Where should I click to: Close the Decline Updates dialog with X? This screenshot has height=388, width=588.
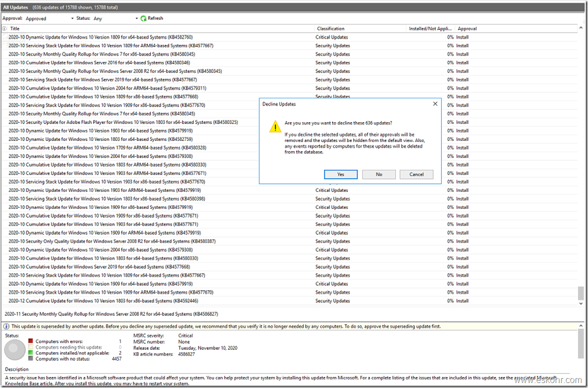click(435, 104)
